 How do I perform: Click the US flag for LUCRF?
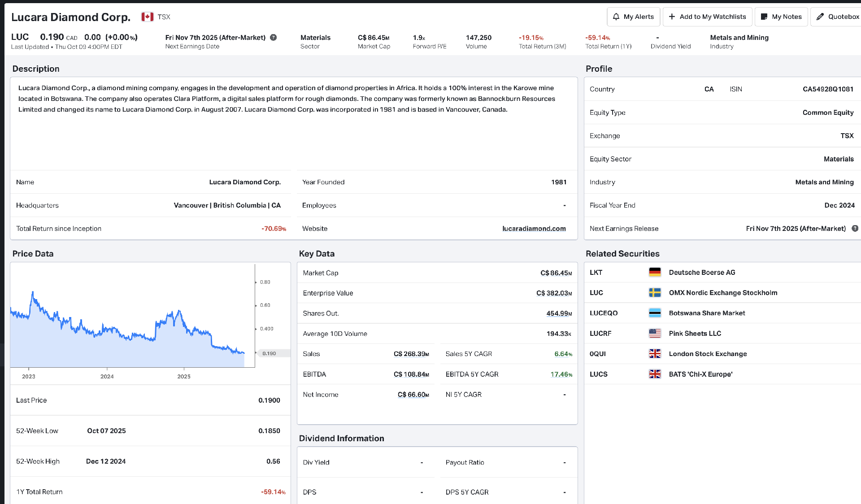click(655, 333)
